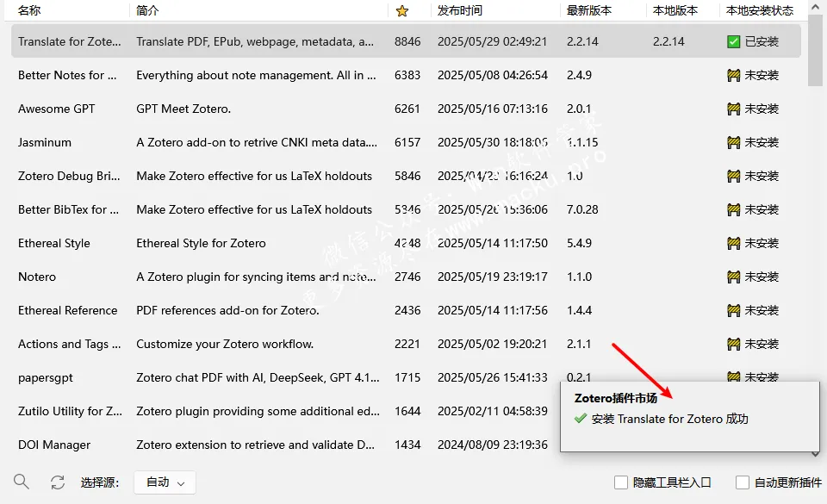
Task: Sort by the 名称 column header
Action: (x=29, y=10)
